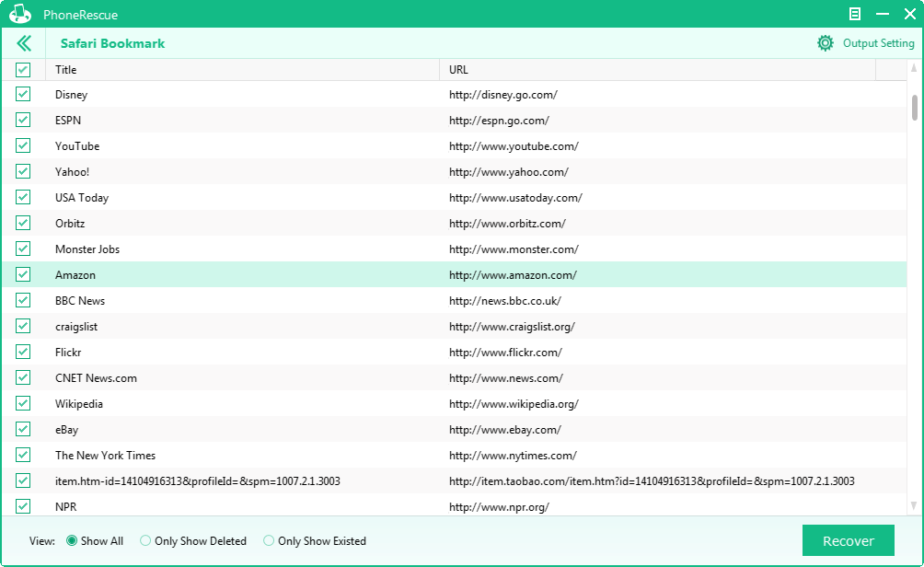Uncheck the Wikipedia bookmark checkbox
This screenshot has width=924, height=567.
[23, 404]
